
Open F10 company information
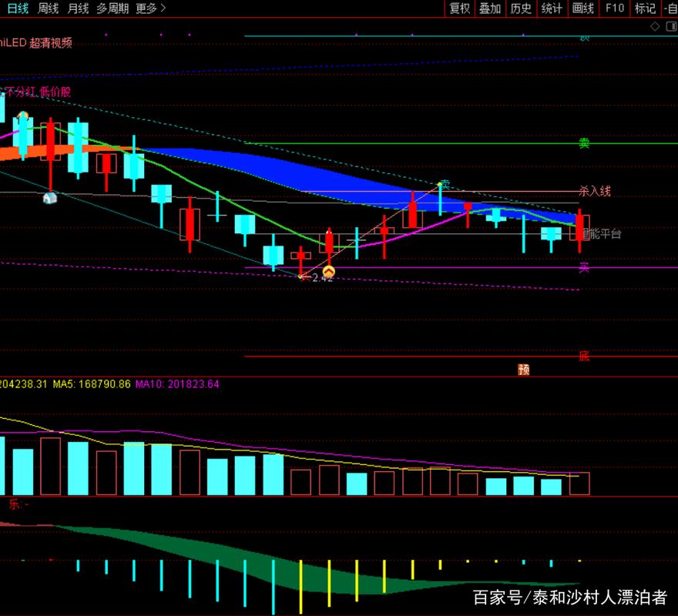(615, 8)
